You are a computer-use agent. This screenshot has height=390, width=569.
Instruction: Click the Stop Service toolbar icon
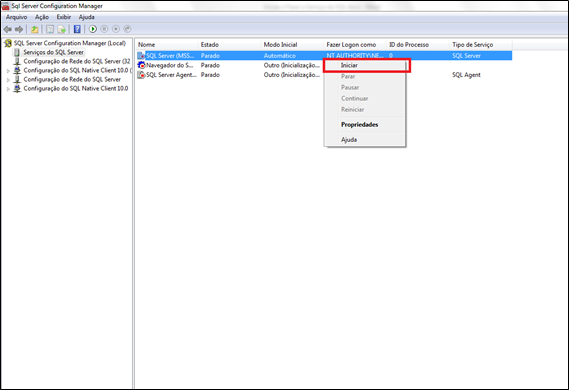[x=104, y=29]
